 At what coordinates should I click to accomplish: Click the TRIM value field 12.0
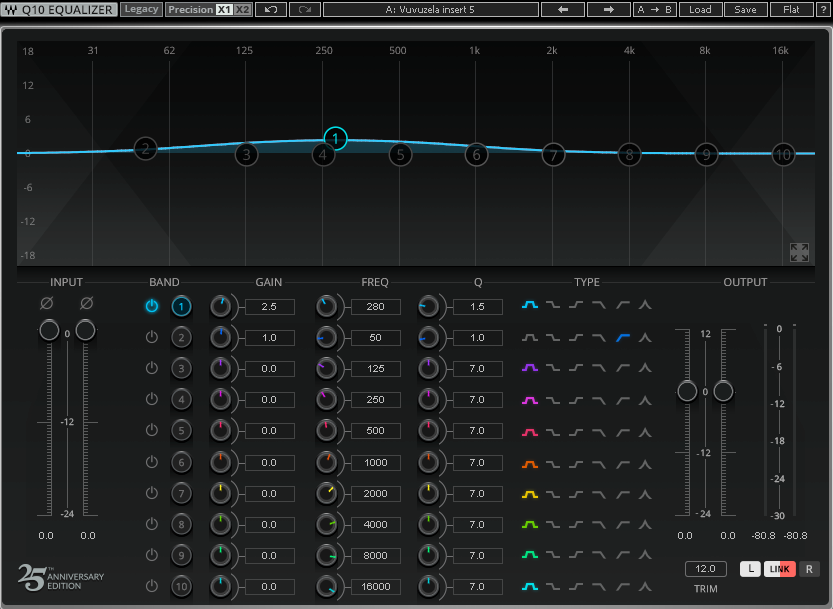(x=706, y=569)
